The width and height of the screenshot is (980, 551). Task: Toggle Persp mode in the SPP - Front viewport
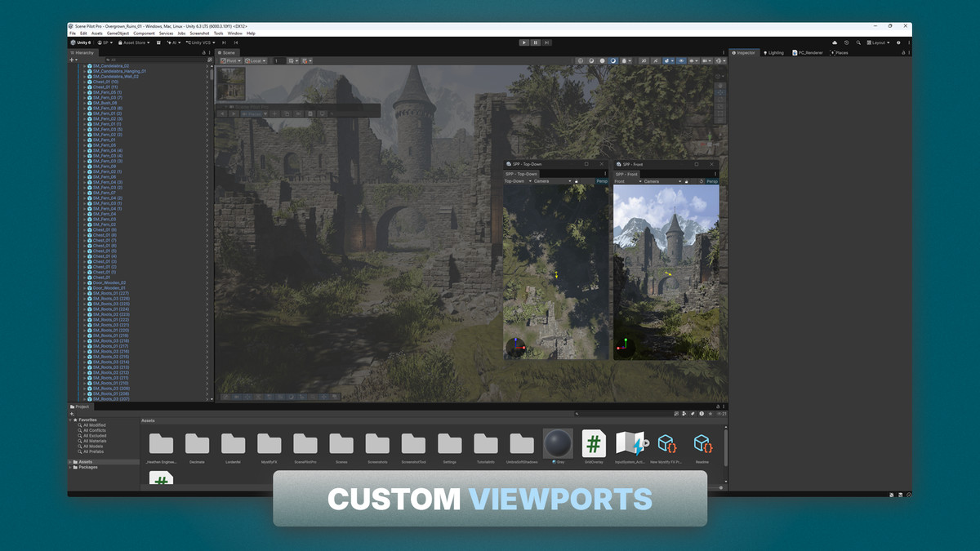coord(712,181)
